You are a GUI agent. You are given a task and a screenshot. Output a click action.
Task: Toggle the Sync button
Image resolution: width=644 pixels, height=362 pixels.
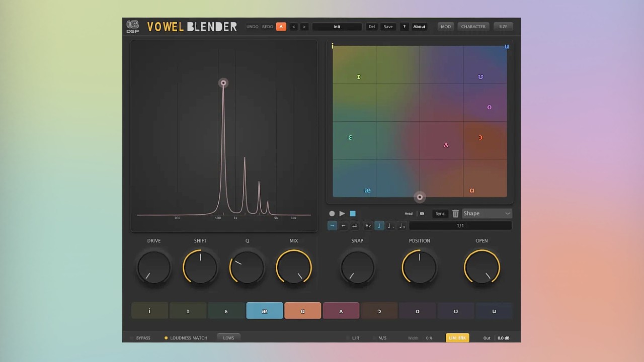pyautogui.click(x=440, y=214)
